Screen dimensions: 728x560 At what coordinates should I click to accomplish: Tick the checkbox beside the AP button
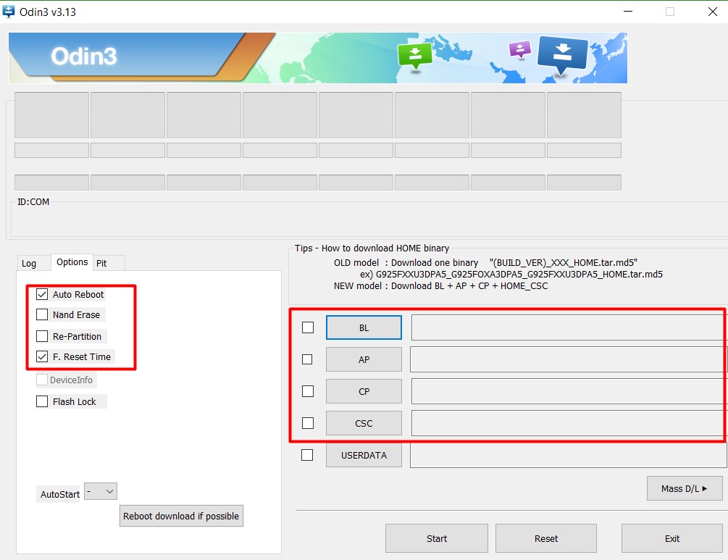307,359
